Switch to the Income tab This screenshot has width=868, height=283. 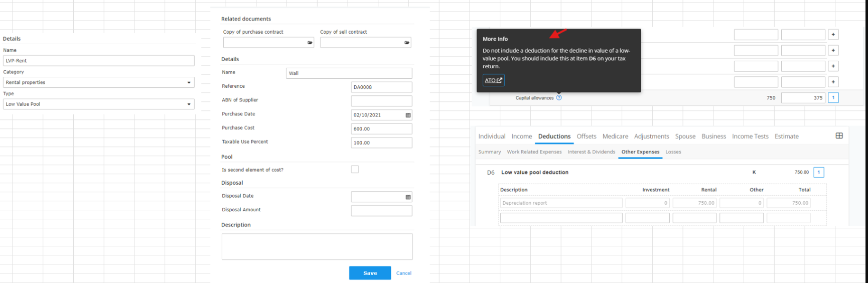(522, 136)
